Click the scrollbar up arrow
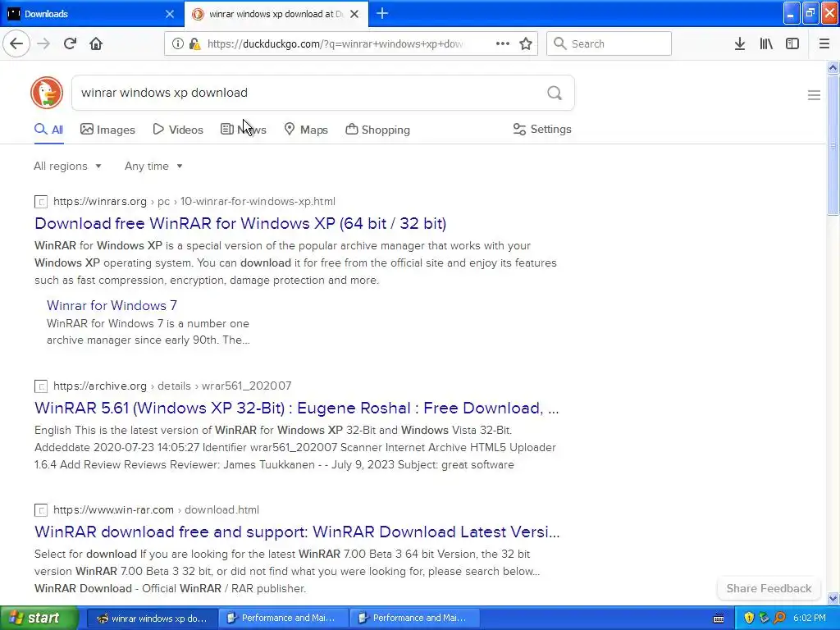 pos(833,67)
